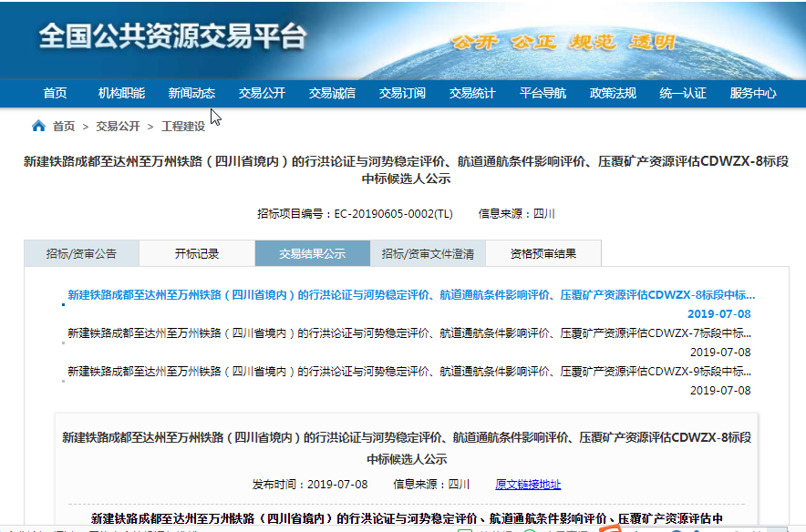Click 交易订阅 in the navigation bar
Screen dimensions: 806x532
[402, 93]
